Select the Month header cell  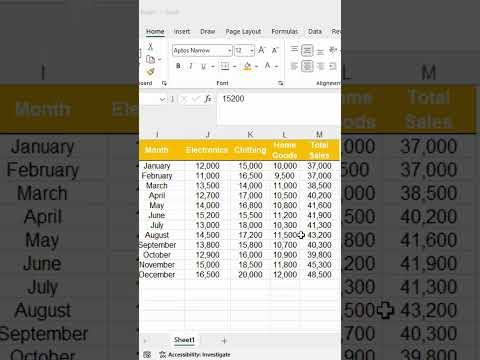[162, 150]
